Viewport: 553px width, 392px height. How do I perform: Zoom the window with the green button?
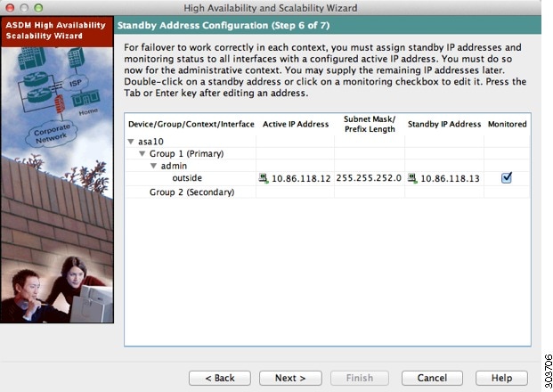(x=38, y=7)
